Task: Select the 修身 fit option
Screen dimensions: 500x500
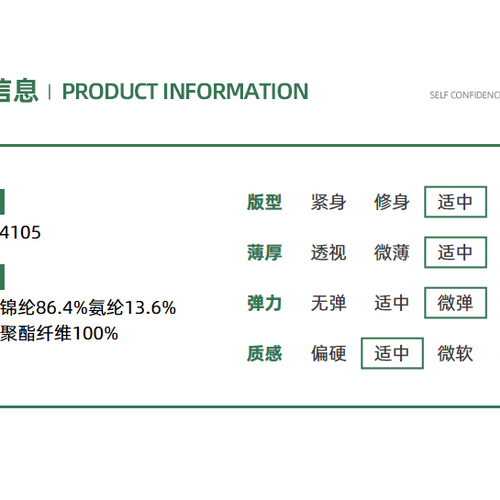Action: [x=392, y=202]
